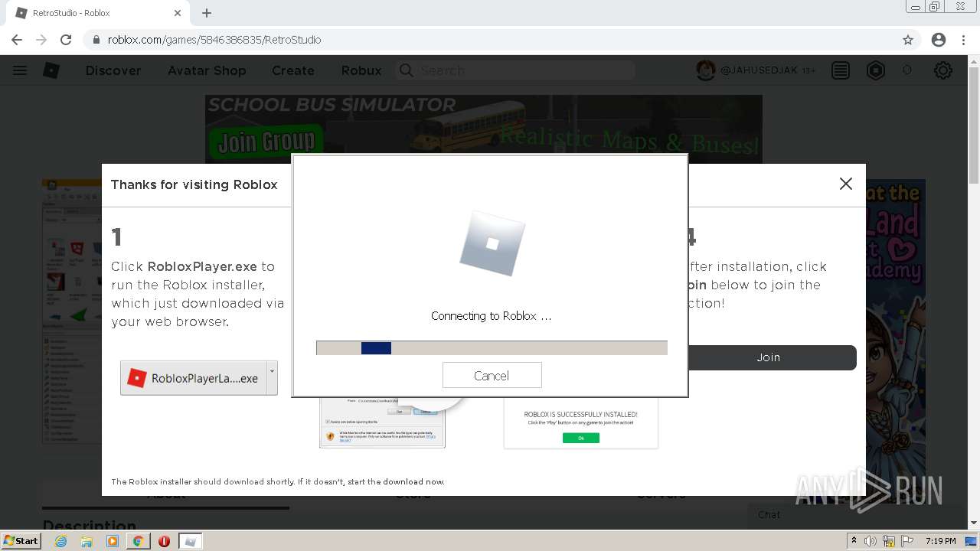Click the Cancel button in the connecting dialog
The height and width of the screenshot is (551, 980).
[x=492, y=376]
